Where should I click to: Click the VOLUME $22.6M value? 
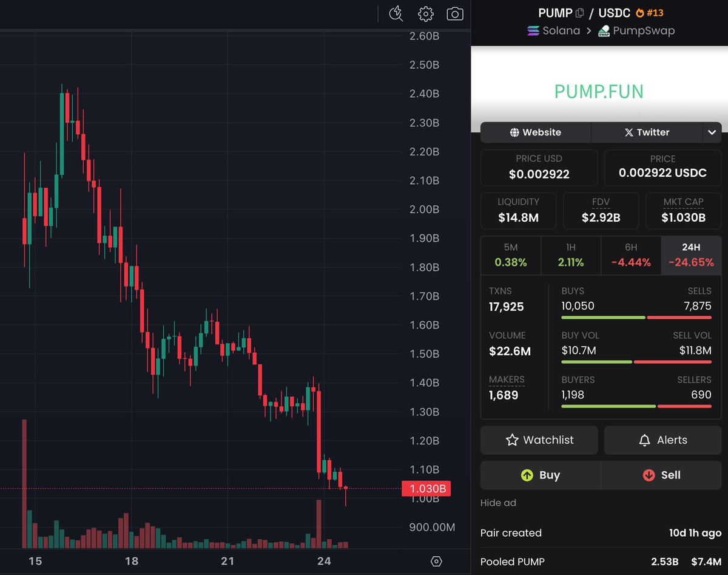(510, 351)
